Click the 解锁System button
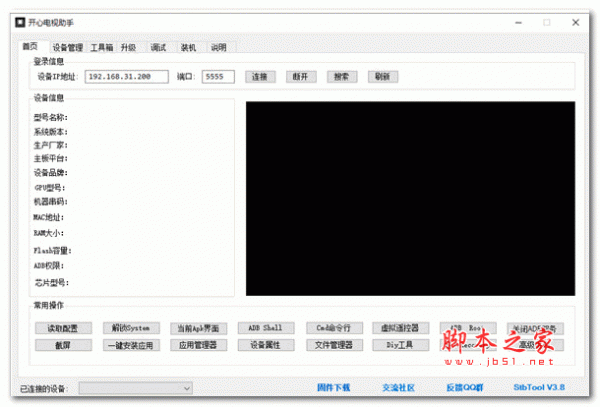Viewport: 600px width, 407px height. point(131,328)
